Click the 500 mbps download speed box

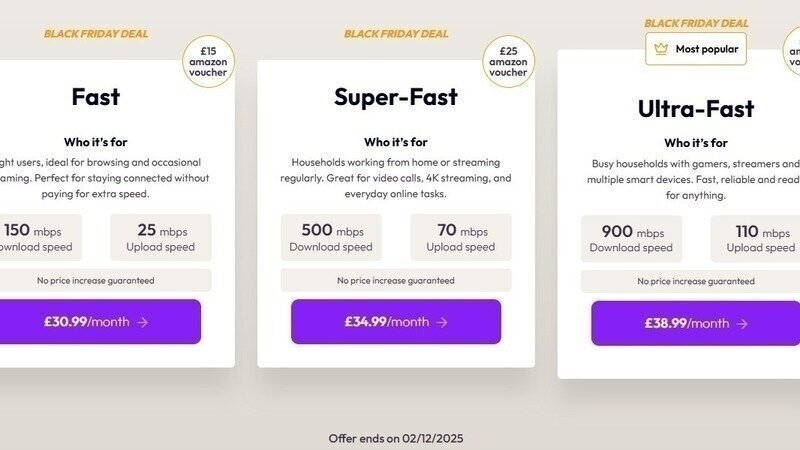pyautogui.click(x=331, y=237)
